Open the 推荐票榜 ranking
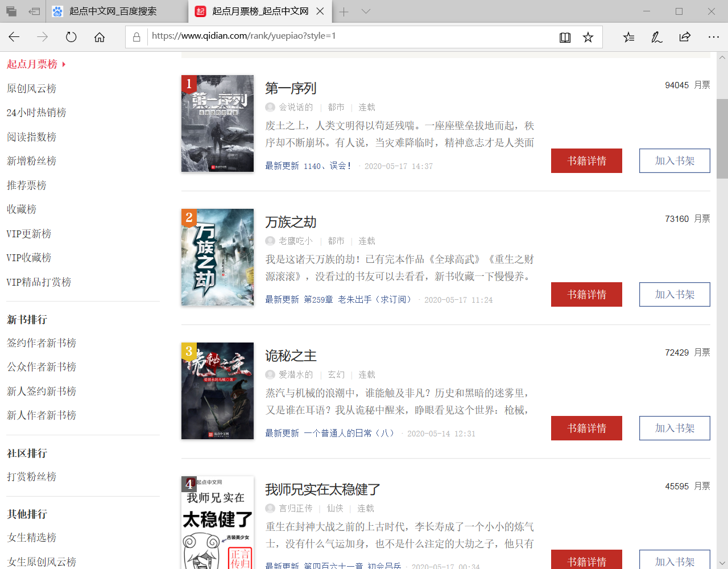The height and width of the screenshot is (569, 728). 26,185
